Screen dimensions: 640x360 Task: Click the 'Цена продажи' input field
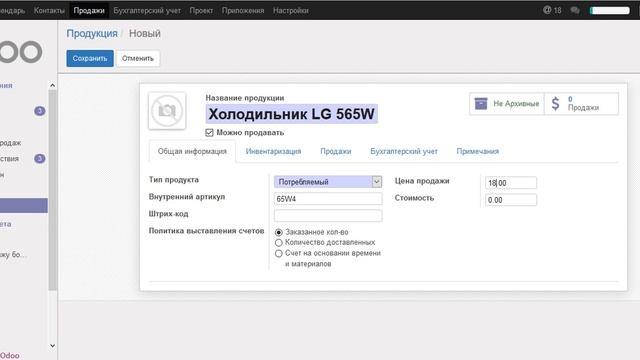click(511, 183)
